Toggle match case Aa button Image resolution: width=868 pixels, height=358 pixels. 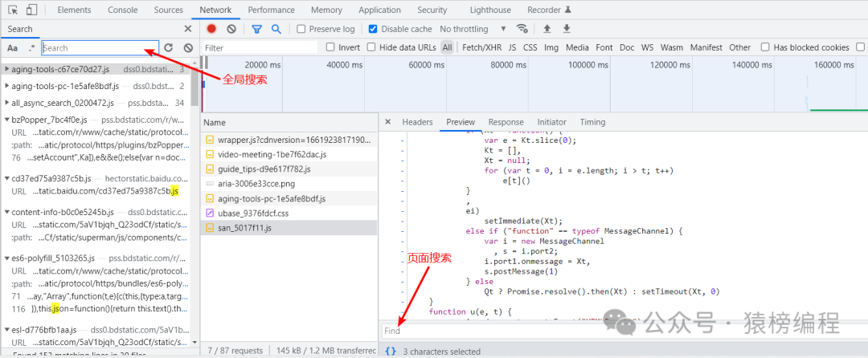point(12,48)
